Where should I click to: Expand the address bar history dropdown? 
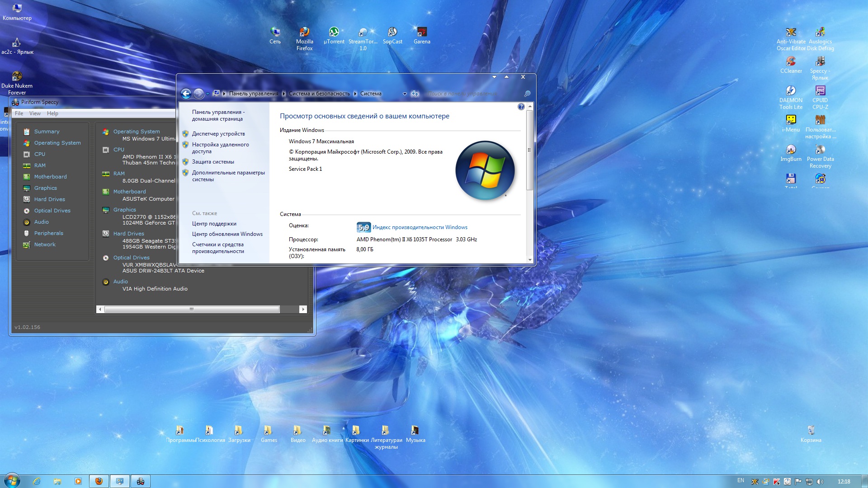pos(405,94)
